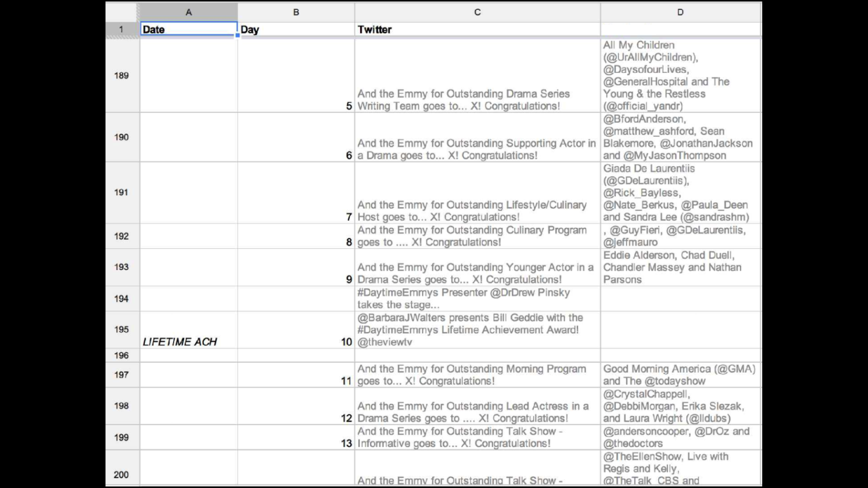The image size is (868, 488).
Task: Select row header 196
Action: (122, 355)
